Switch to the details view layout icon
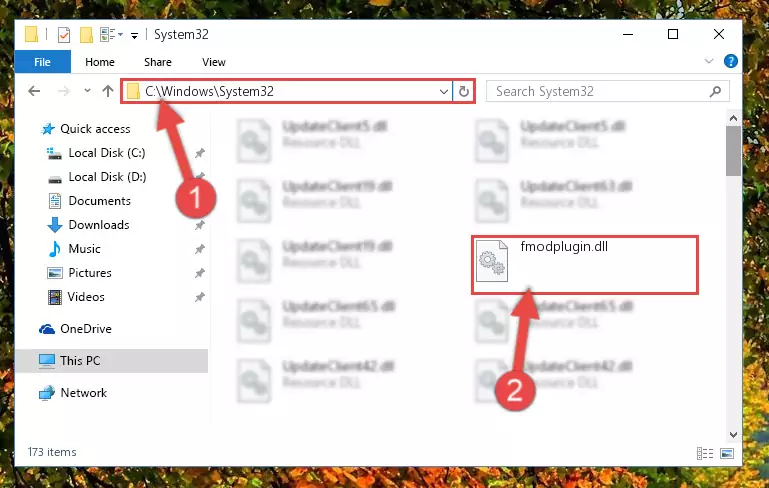This screenshot has width=769, height=488. click(705, 453)
